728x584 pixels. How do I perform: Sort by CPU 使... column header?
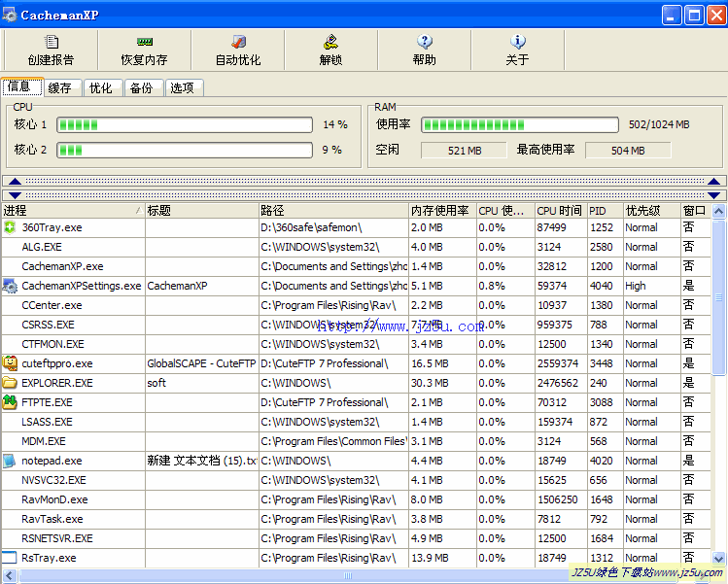tap(505, 211)
